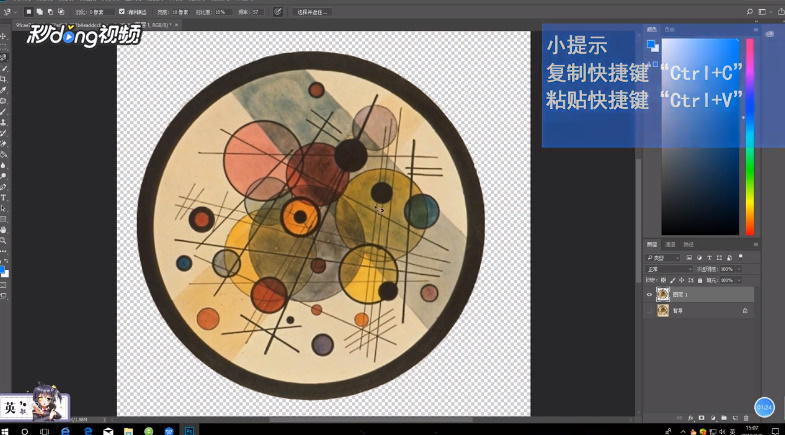The image size is (785, 435).
Task: Filter layers by shape icon
Action: pos(719,258)
